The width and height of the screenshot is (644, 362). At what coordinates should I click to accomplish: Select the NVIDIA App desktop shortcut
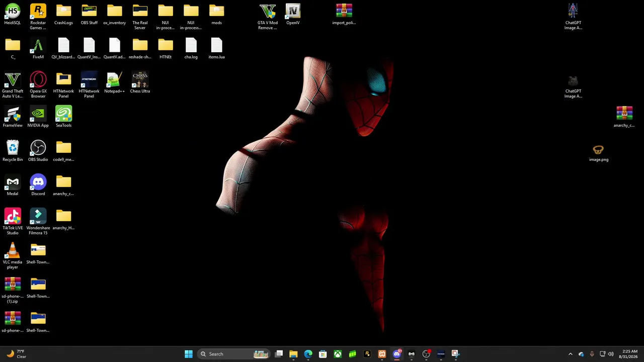[x=38, y=117]
